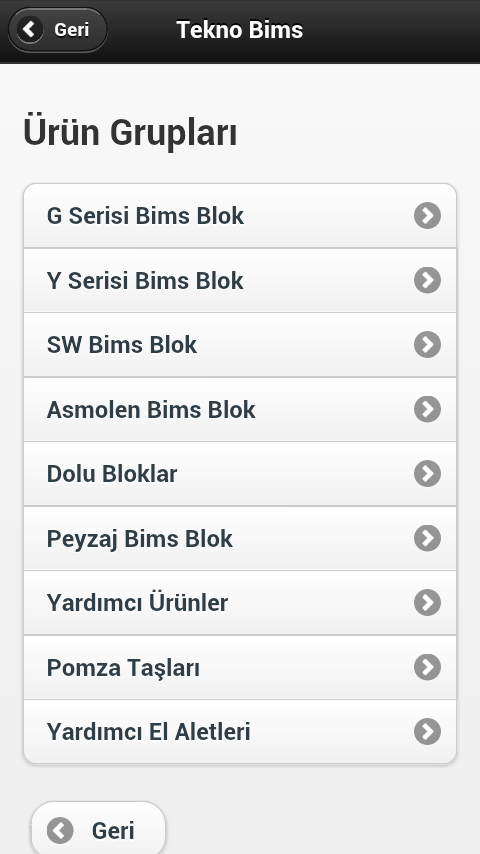Tap the chevron icon on Yardımcı Ürünler row

tap(427, 602)
